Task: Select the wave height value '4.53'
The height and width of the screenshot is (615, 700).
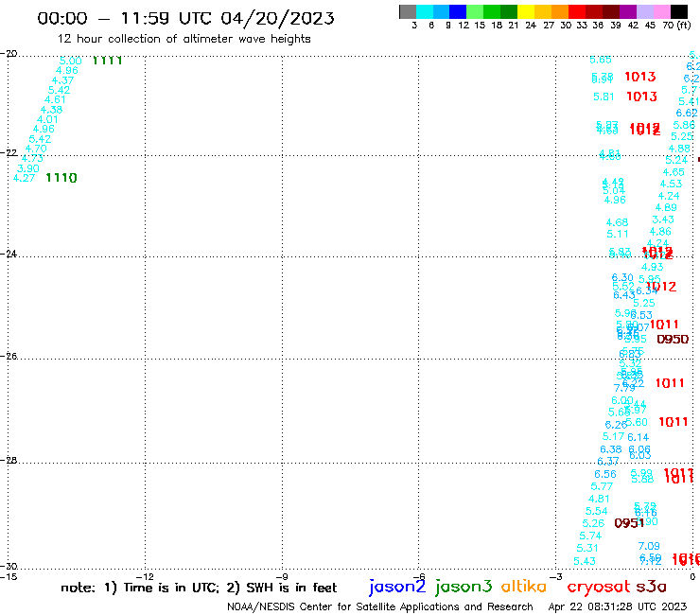Action: pos(671,184)
